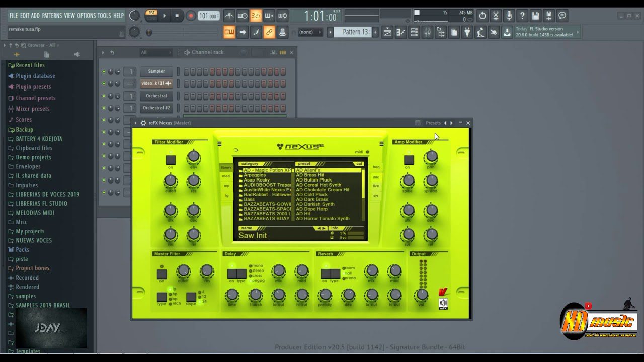
Task: Toggle the metronome icon
Action: [x=229, y=16]
